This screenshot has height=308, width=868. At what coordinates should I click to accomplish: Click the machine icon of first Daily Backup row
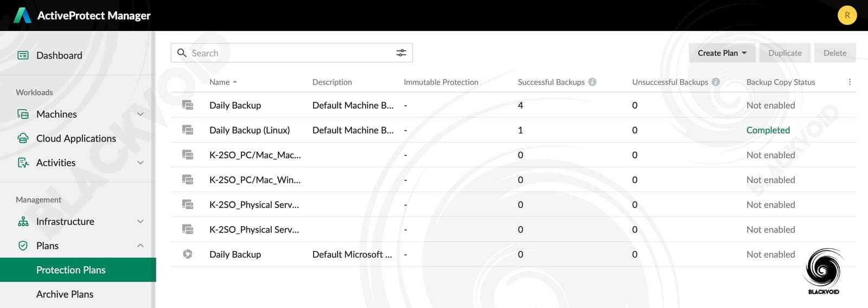point(188,105)
